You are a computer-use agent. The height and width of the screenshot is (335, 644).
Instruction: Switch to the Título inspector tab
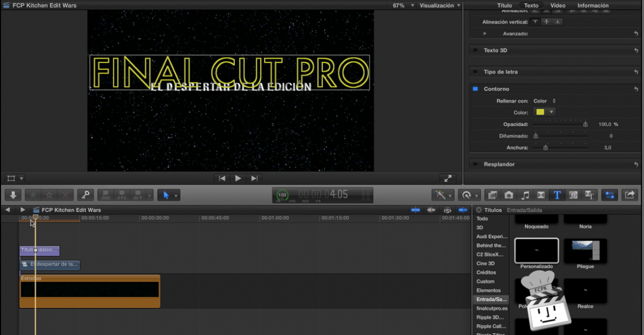[x=505, y=6]
